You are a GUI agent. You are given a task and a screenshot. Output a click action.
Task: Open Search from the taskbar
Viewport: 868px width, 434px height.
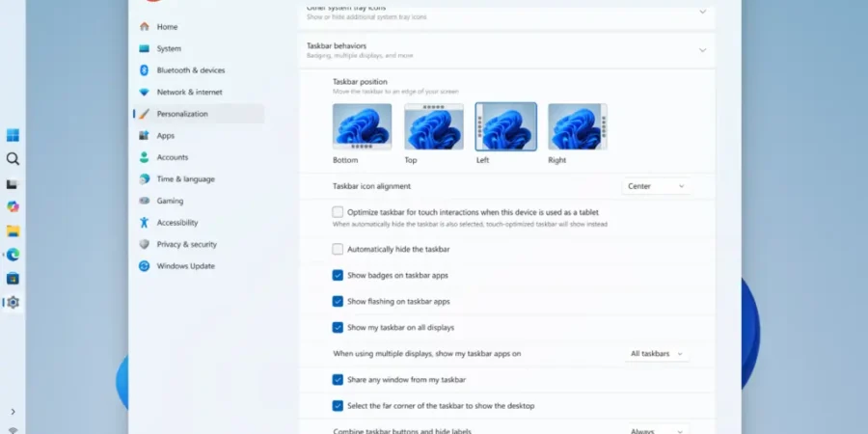[x=13, y=159]
